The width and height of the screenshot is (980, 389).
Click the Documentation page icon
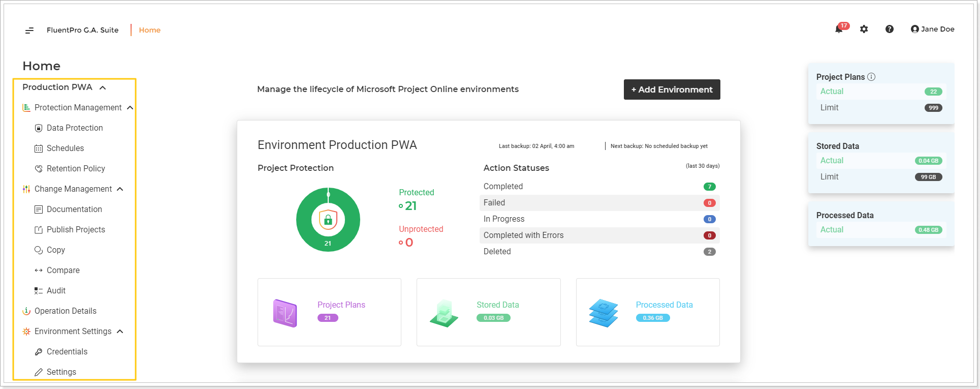click(x=39, y=210)
